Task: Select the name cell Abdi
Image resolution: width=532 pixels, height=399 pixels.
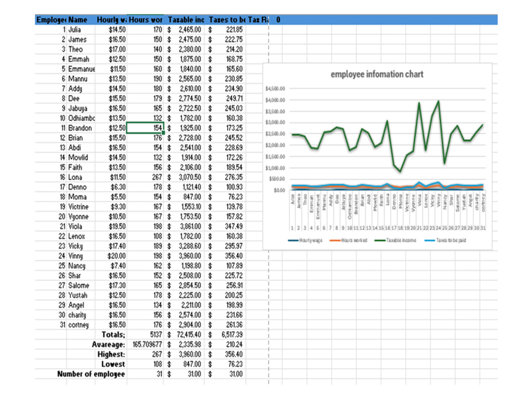Action: [81, 147]
